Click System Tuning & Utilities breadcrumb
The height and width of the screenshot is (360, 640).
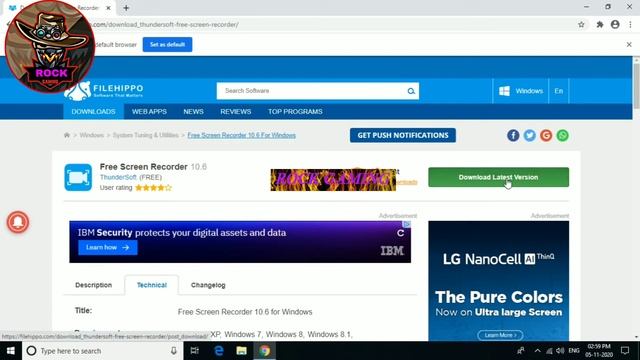(146, 135)
